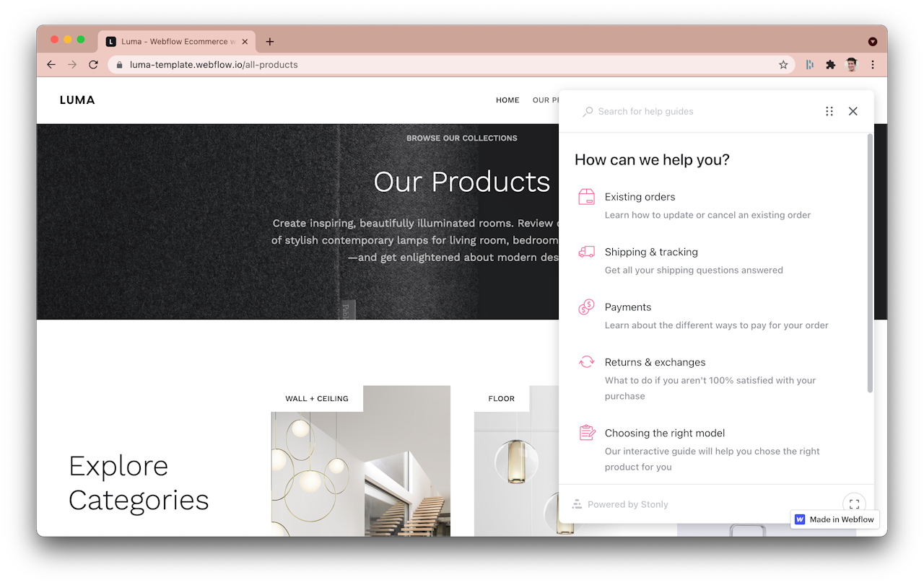The height and width of the screenshot is (585, 924).
Task: Select the HOME navigation item
Action: pyautogui.click(x=507, y=100)
